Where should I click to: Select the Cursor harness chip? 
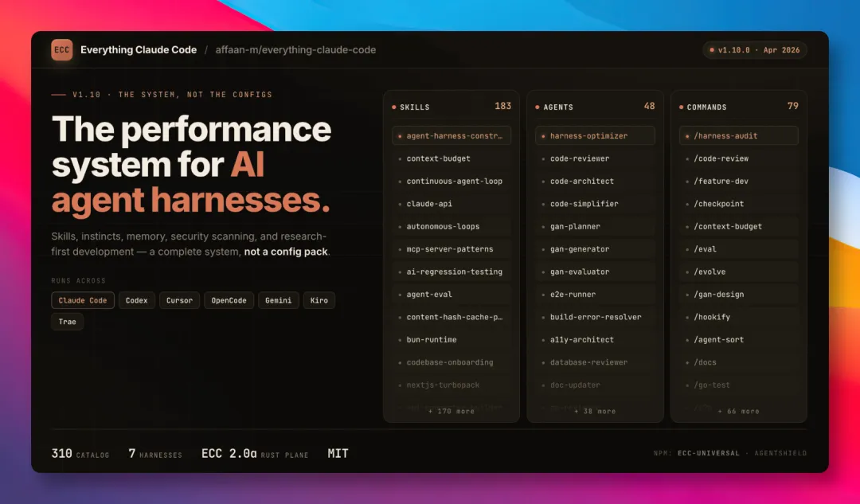(x=179, y=300)
